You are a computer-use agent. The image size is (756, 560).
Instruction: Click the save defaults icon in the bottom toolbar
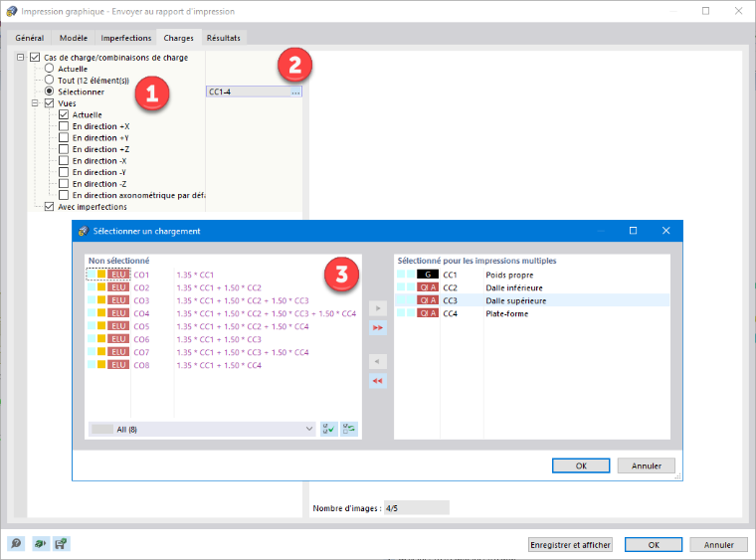(x=62, y=544)
